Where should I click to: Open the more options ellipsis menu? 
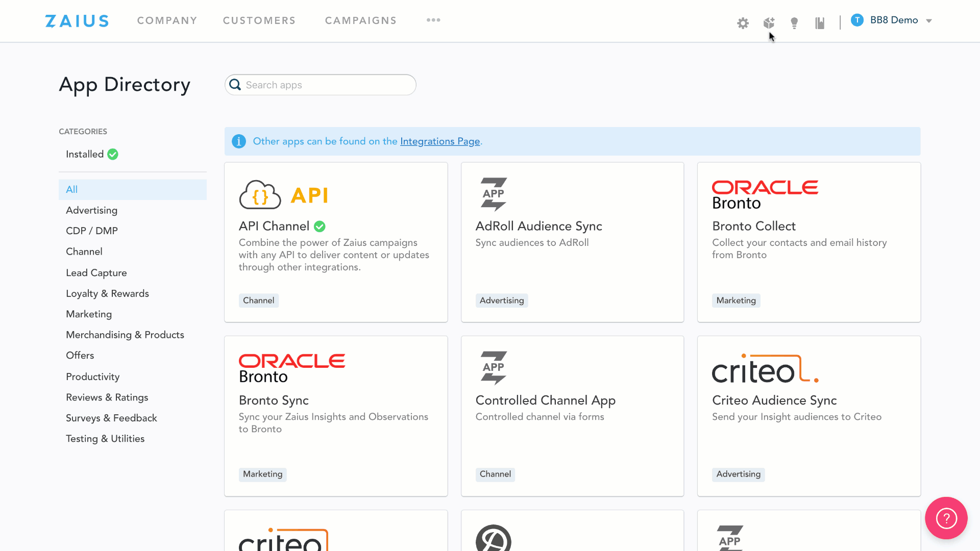click(x=433, y=20)
